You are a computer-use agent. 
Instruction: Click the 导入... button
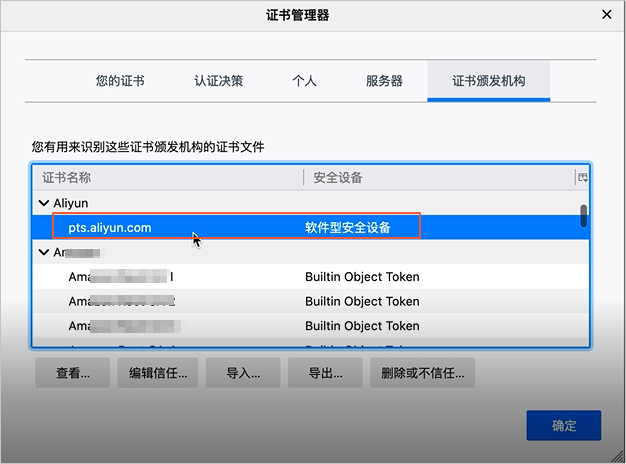[x=243, y=373]
